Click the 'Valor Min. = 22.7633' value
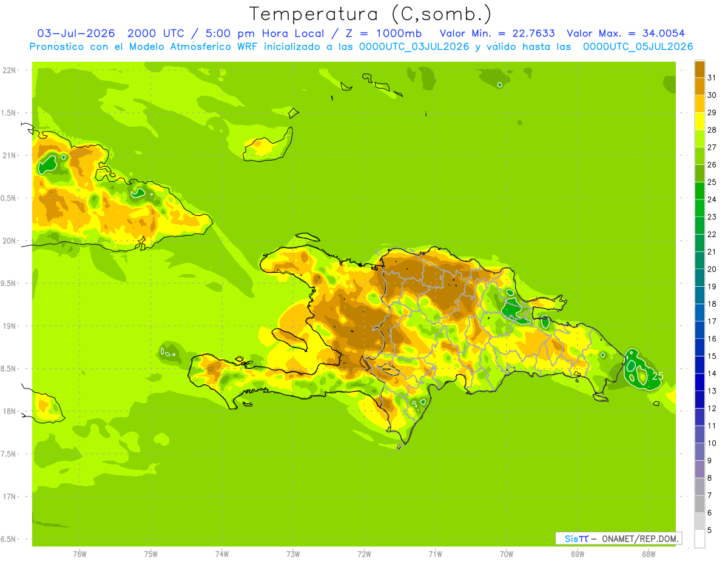This screenshot has height=562, width=728. click(497, 33)
